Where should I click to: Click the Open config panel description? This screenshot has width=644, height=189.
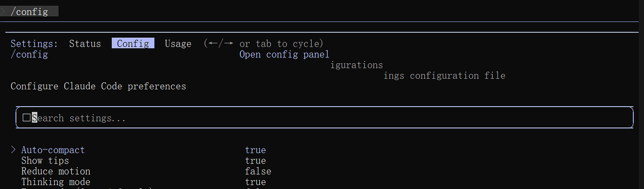284,54
